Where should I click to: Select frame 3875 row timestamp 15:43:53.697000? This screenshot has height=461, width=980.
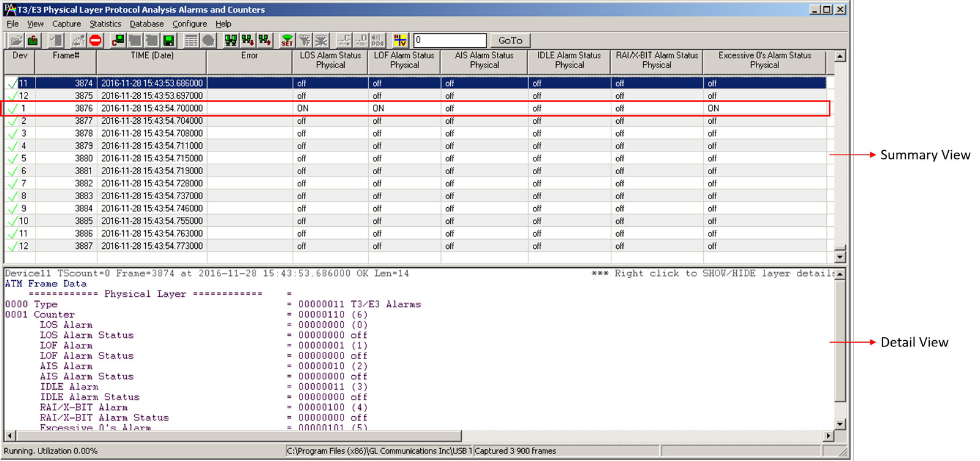click(x=151, y=96)
